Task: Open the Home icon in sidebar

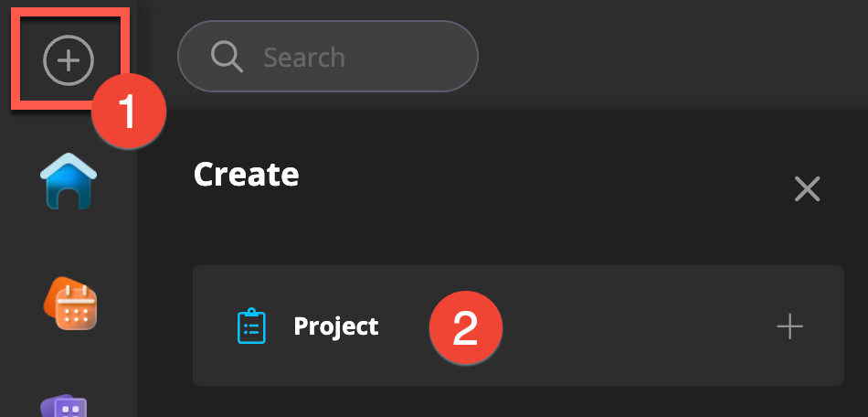Action: [69, 180]
